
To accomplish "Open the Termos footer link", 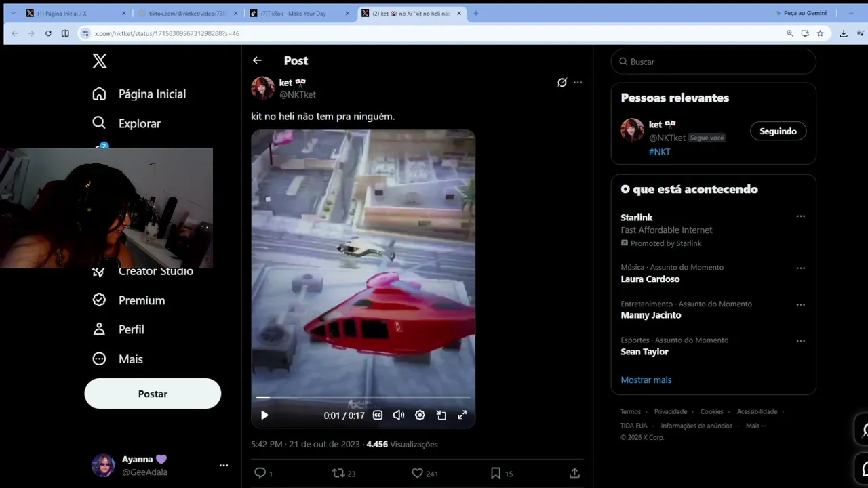I will pos(631,412).
